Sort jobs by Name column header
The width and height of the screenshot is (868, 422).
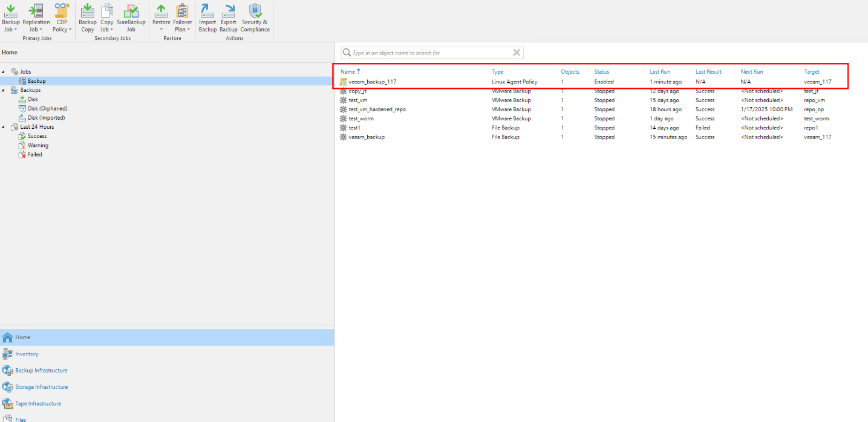click(x=348, y=72)
